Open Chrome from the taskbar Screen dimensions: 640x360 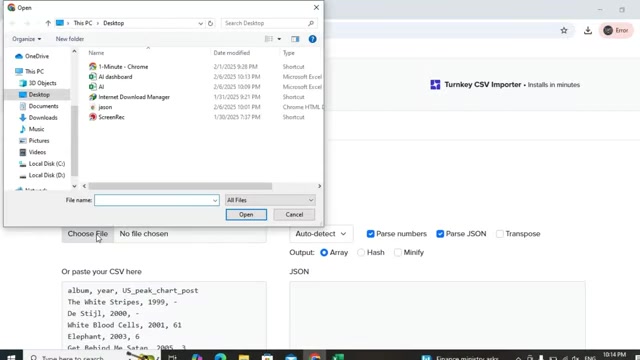(315, 356)
